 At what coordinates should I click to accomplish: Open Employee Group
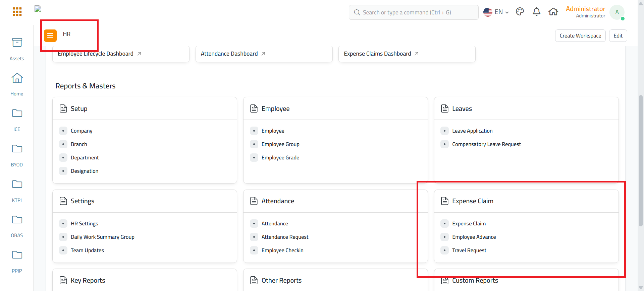(280, 144)
